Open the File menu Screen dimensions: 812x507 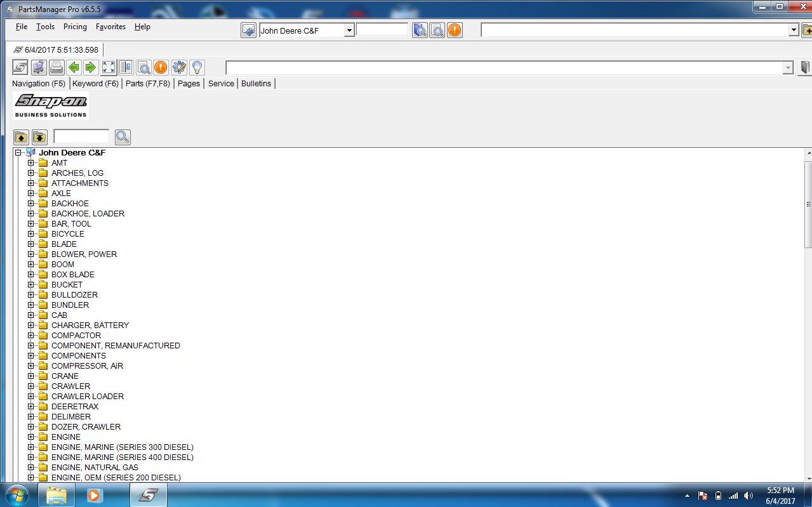point(22,27)
